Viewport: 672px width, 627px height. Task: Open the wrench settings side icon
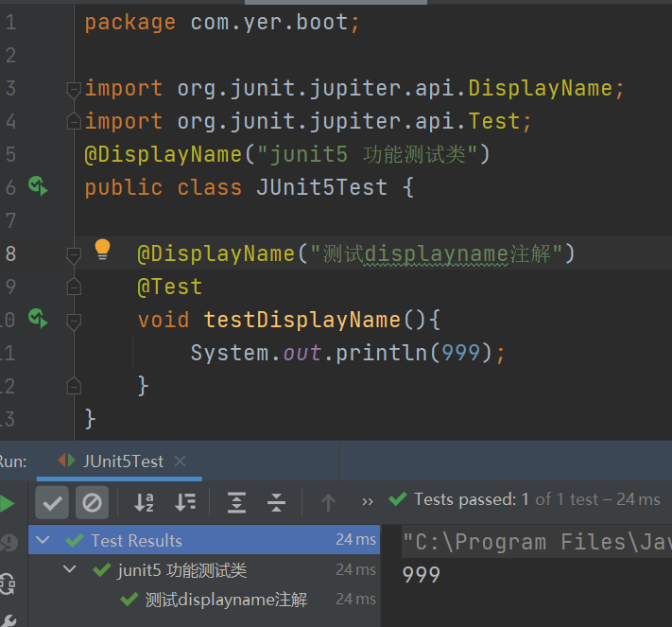9,621
